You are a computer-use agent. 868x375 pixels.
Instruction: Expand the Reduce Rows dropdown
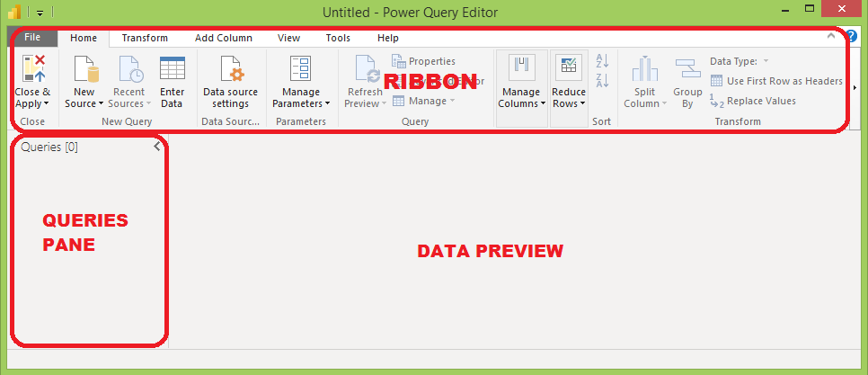[582, 103]
